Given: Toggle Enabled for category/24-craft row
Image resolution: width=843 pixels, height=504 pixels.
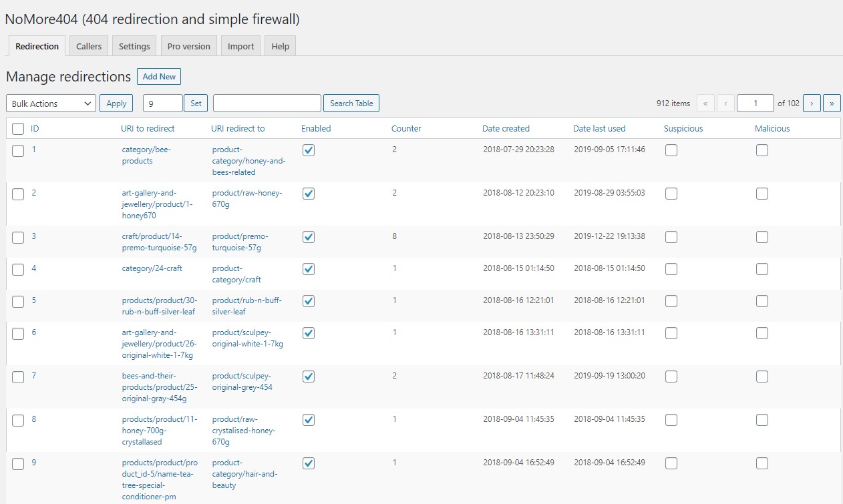Looking at the screenshot, I should point(309,269).
